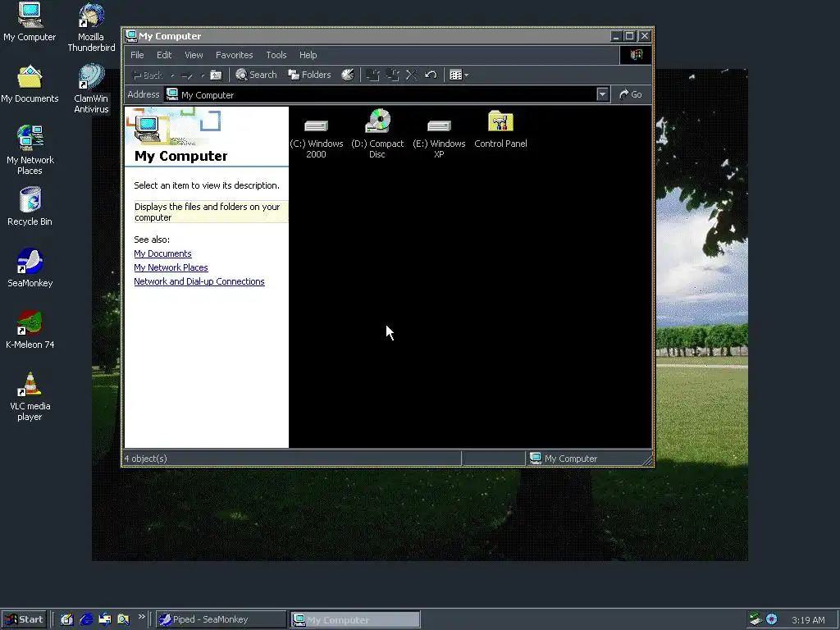Open Network and Dial-up Connections link
This screenshot has width=840, height=630.
199,281
